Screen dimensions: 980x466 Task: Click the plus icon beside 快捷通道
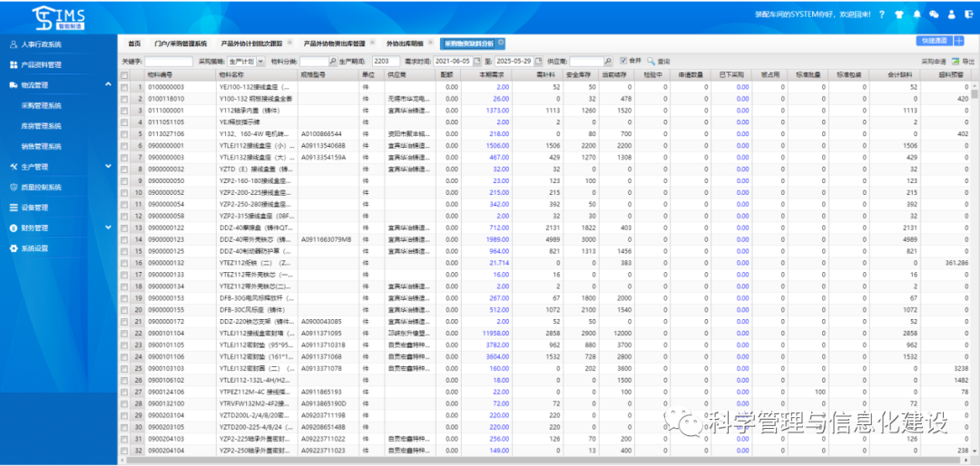(x=959, y=41)
